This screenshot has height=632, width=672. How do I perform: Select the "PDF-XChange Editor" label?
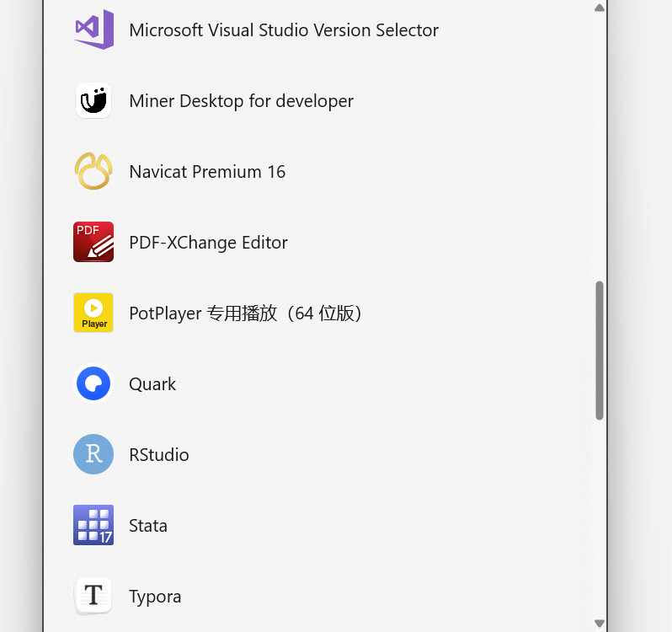pyautogui.click(x=208, y=242)
